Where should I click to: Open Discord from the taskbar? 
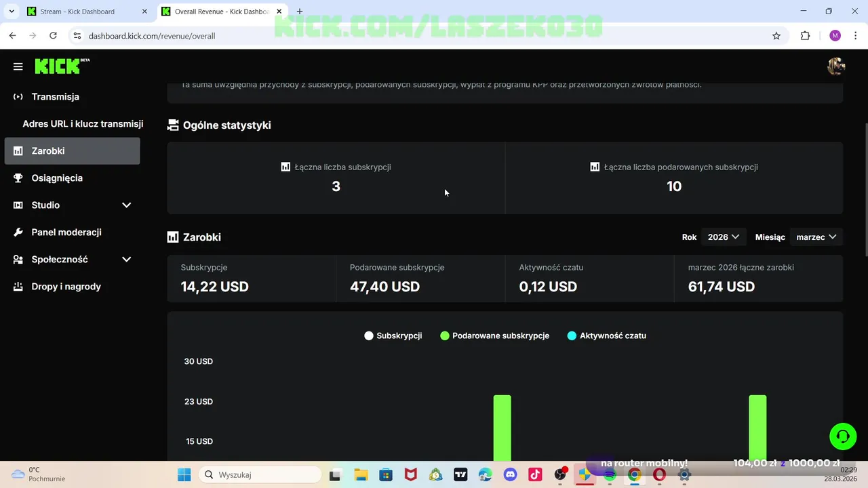pos(510,474)
